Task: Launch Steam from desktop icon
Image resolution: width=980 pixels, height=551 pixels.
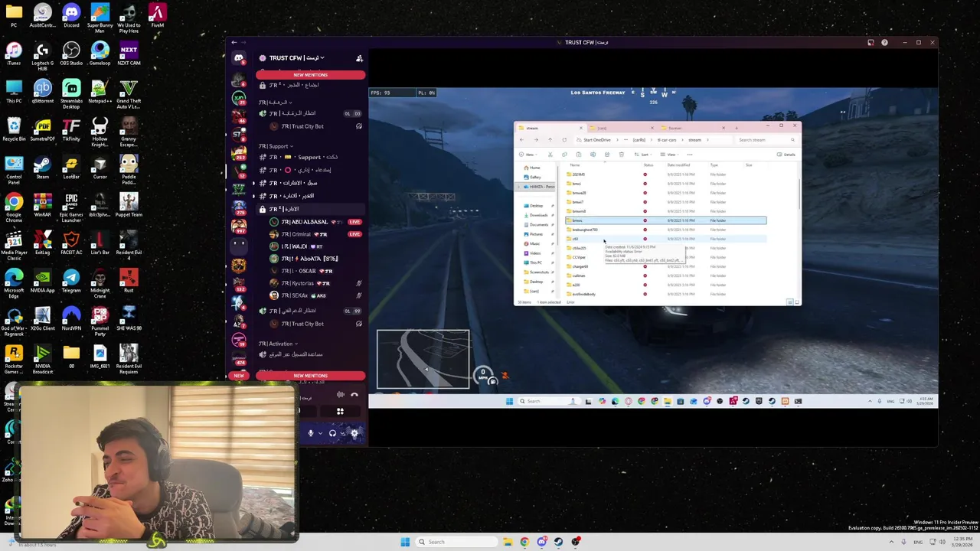Action: (42, 168)
